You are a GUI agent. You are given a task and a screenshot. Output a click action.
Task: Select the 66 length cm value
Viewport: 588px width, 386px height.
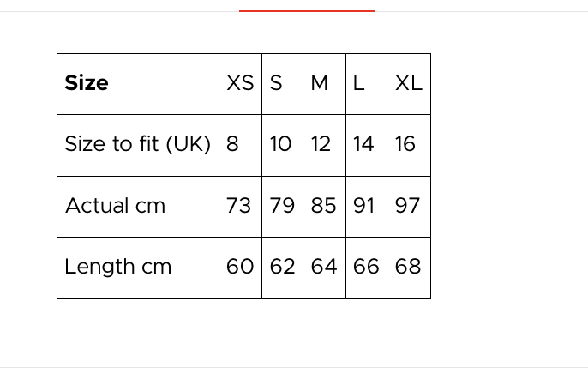365,267
